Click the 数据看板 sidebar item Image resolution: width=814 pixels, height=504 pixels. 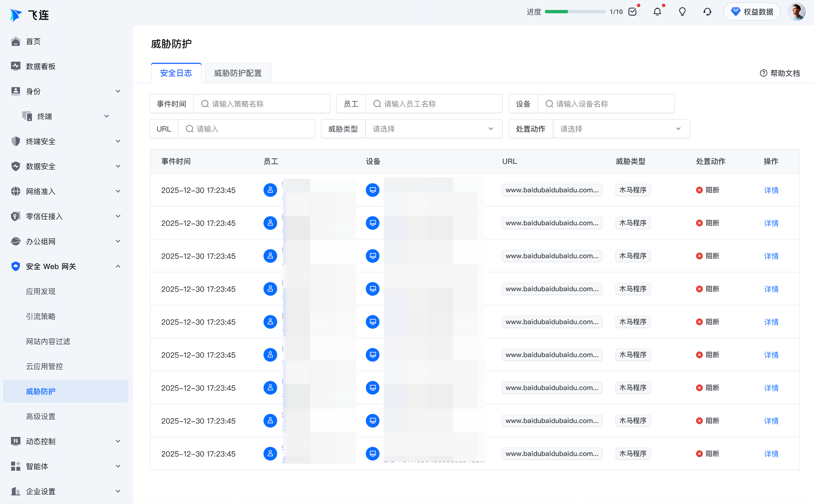(41, 66)
